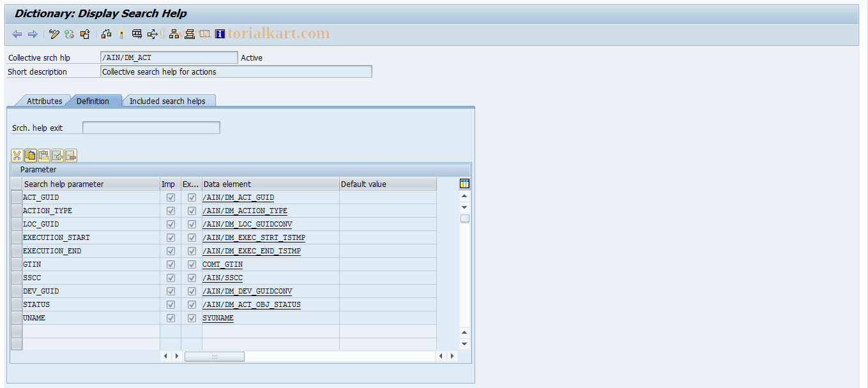The image size is (868, 388).
Task: Toggle the Imp checkbox for ACT_GUID
Action: tap(171, 197)
